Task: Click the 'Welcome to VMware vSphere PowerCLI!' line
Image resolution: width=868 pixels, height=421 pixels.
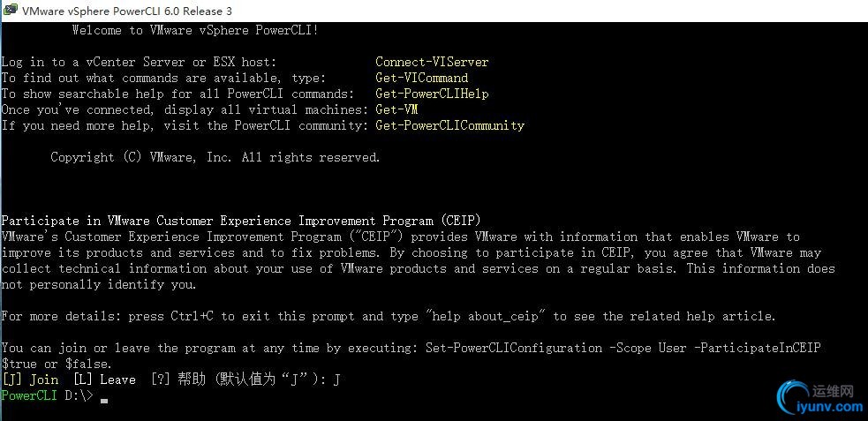Action: (194, 30)
